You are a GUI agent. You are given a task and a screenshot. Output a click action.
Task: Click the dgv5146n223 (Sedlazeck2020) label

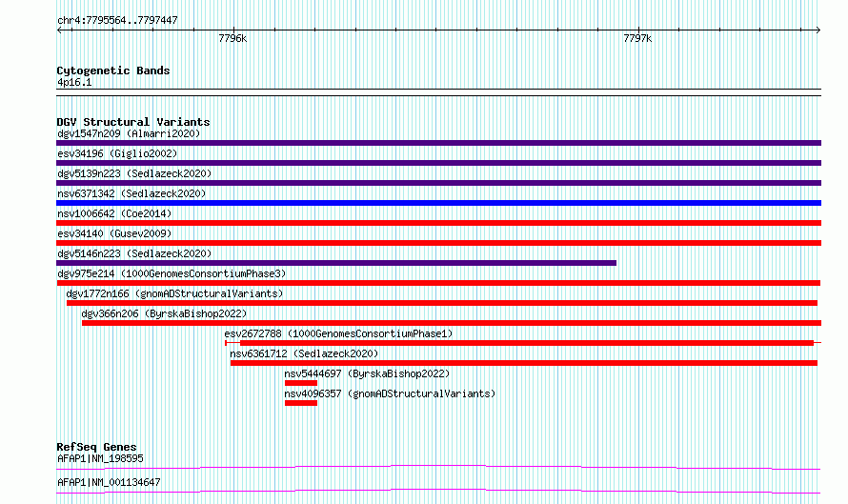point(134,253)
